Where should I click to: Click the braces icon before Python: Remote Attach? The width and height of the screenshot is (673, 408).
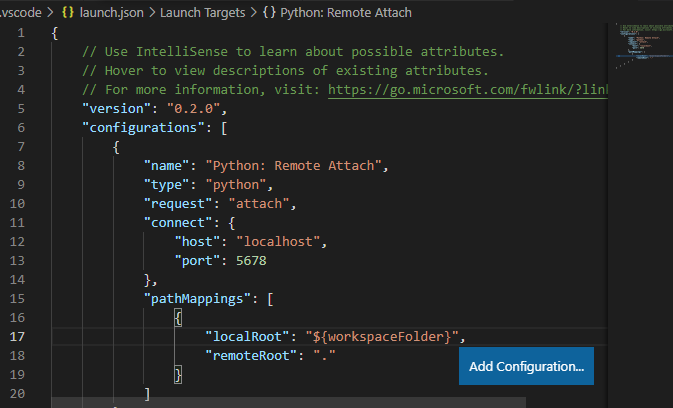click(269, 12)
